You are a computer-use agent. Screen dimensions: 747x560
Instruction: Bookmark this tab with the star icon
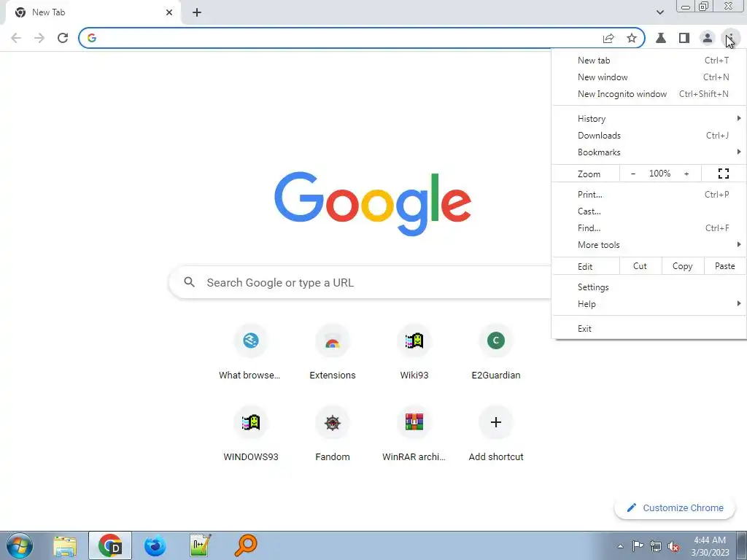pos(632,38)
